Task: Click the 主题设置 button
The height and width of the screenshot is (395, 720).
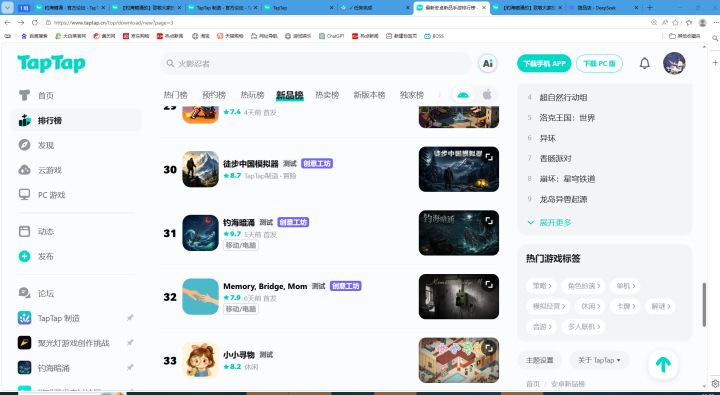Action: pyautogui.click(x=540, y=360)
